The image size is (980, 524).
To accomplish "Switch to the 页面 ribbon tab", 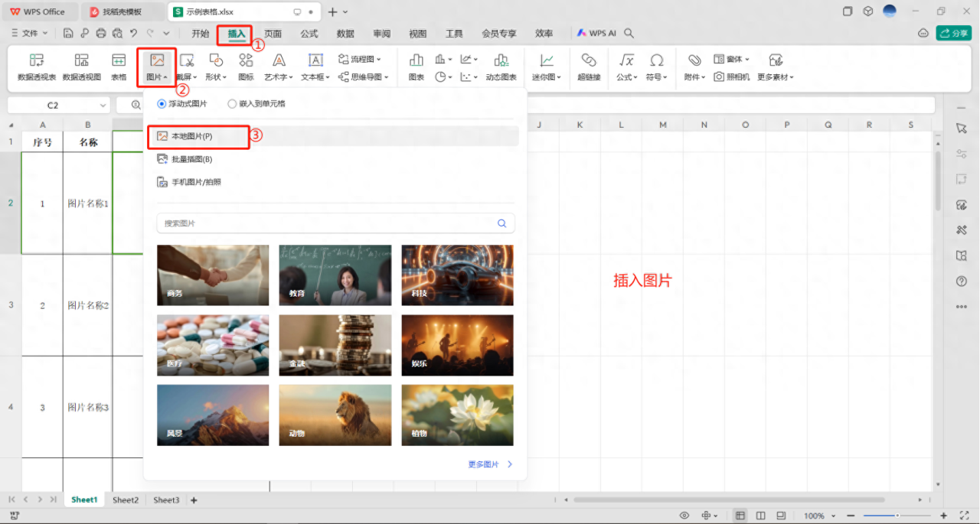I will coord(273,33).
